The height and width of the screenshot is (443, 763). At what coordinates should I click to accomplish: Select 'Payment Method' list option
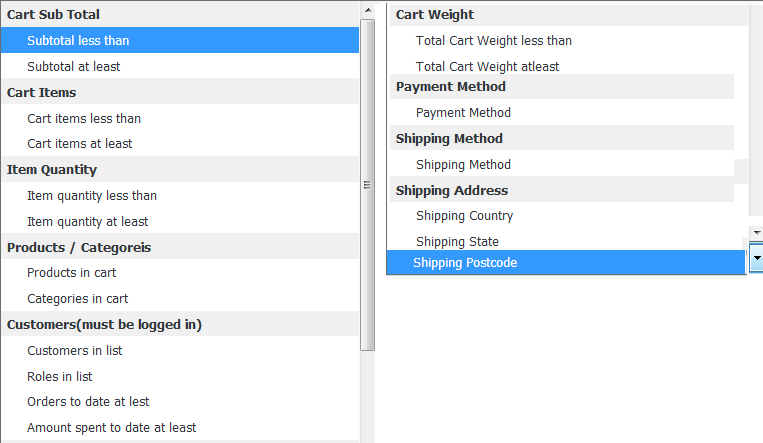[x=562, y=112]
